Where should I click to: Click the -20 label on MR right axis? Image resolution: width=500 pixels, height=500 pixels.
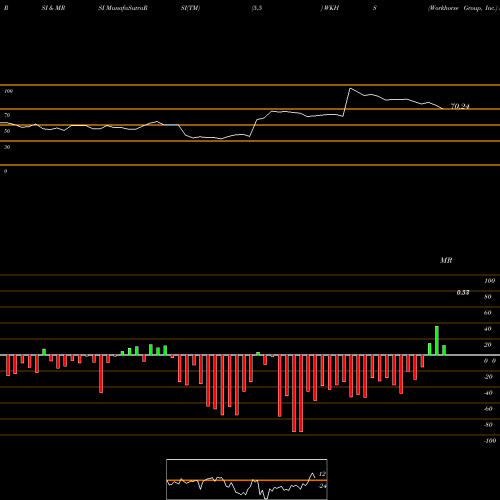pyautogui.click(x=488, y=377)
